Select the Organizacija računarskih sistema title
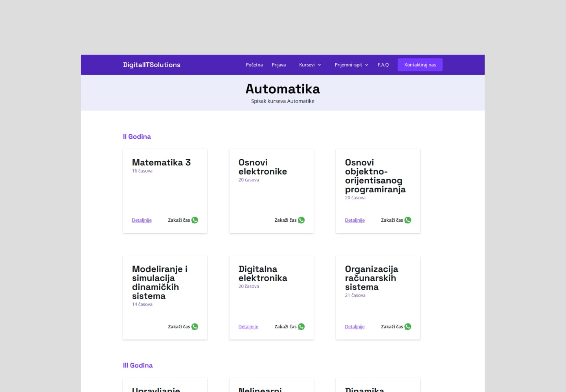The width and height of the screenshot is (566, 392). (x=371, y=278)
